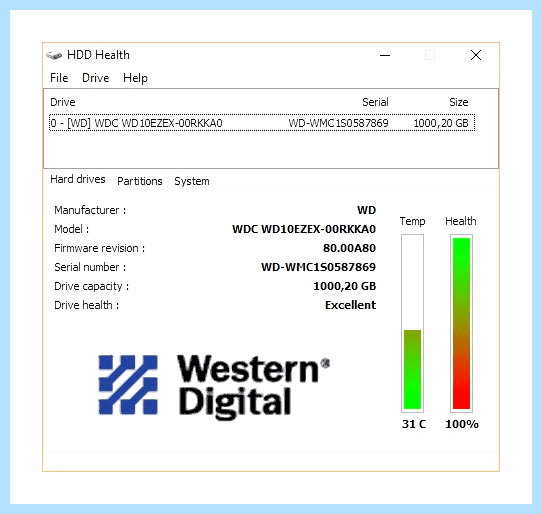Click the Drive health value Excellent
This screenshot has height=514, width=542.
pos(351,305)
